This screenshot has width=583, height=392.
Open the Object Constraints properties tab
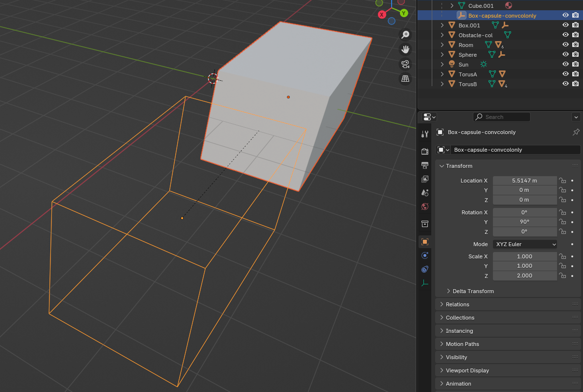click(425, 269)
